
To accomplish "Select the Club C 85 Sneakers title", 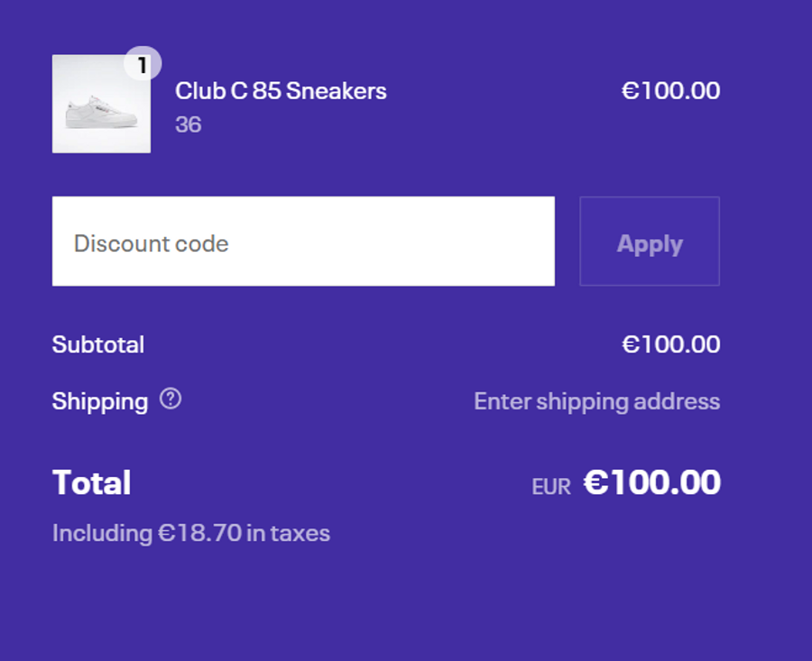I will (281, 91).
